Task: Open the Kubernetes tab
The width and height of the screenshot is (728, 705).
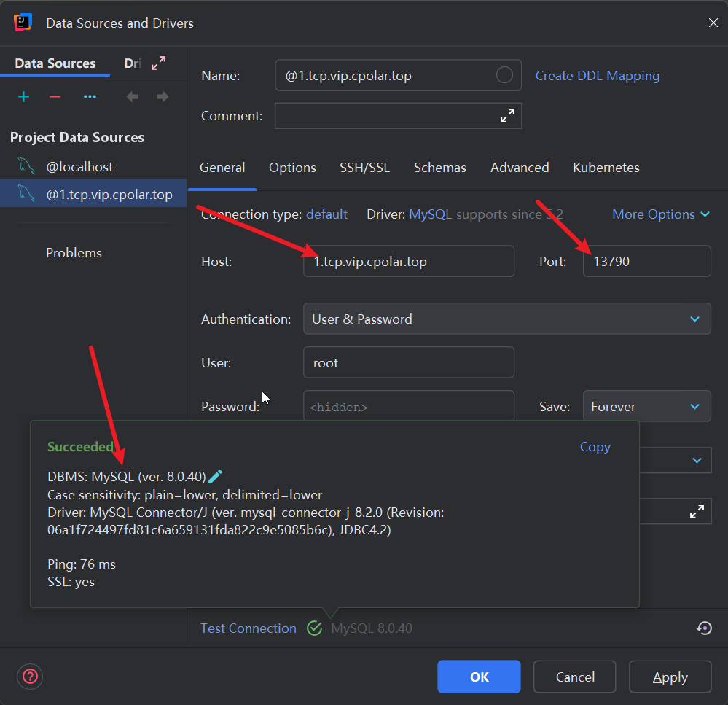Action: pos(606,168)
